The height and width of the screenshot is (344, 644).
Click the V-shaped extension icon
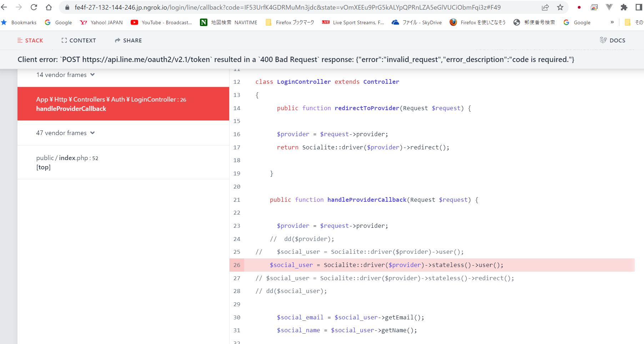coord(609,7)
